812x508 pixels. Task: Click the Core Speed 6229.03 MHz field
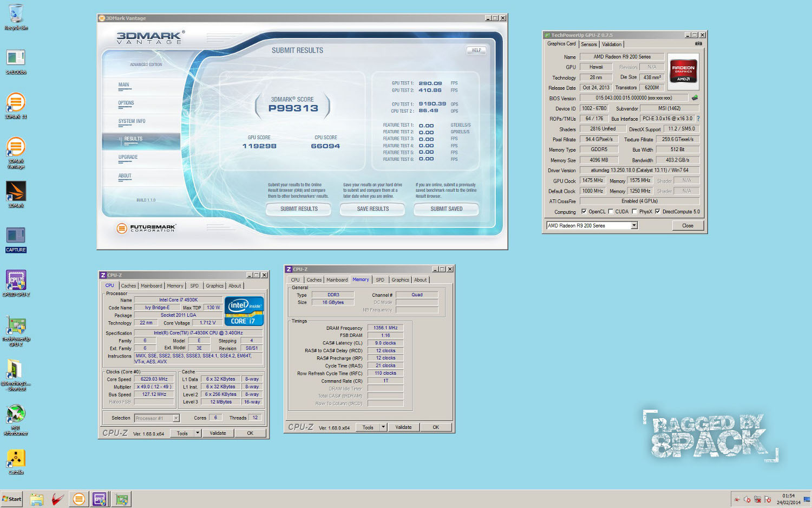[154, 379]
